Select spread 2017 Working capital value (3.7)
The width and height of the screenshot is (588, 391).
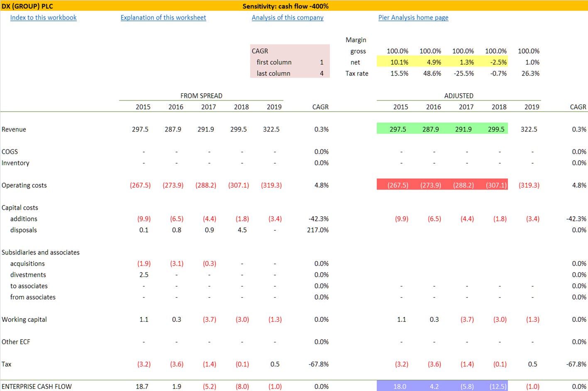tap(209, 320)
